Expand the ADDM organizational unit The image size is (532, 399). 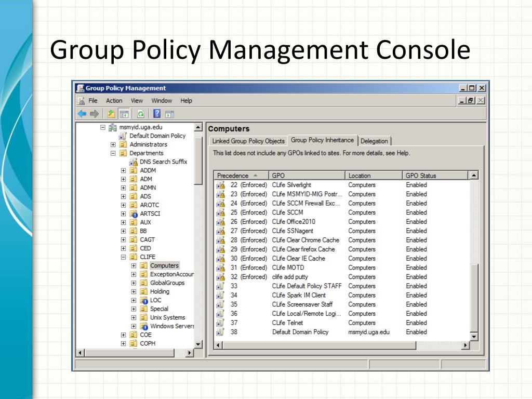coord(124,170)
